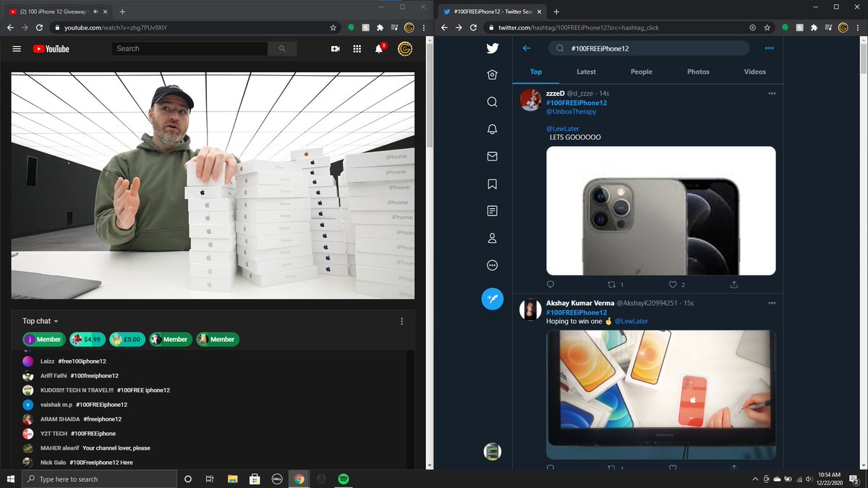
Task: Click the YouTube address bar URL
Action: [117, 27]
